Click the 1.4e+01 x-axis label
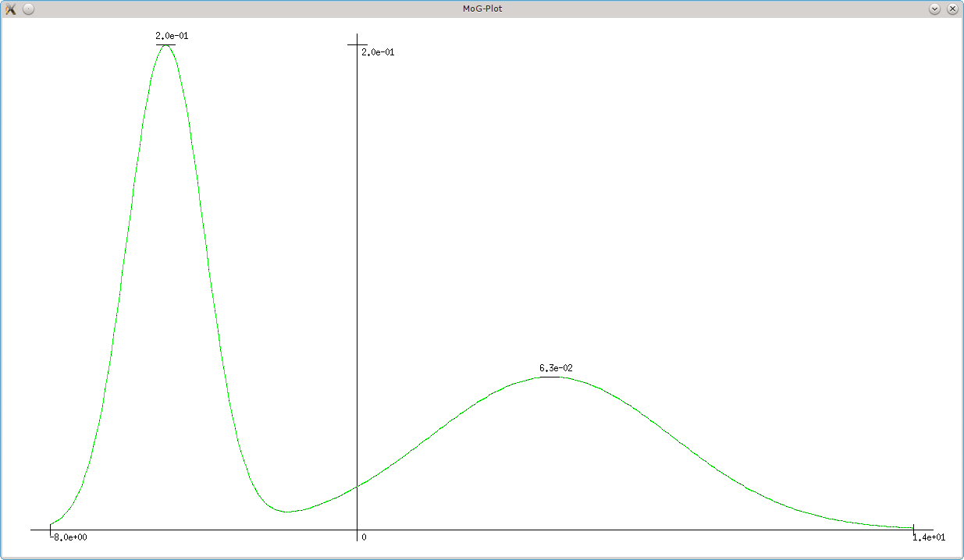This screenshot has height=560, width=964. click(x=929, y=537)
